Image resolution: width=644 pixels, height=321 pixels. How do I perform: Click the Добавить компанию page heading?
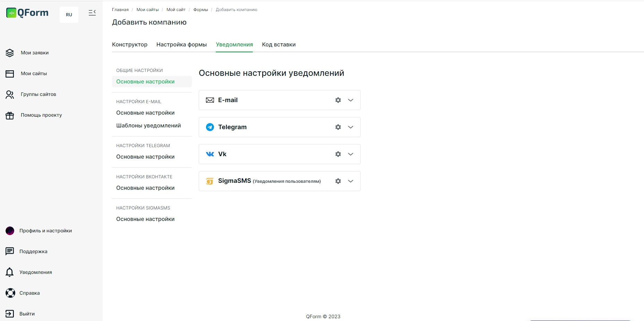149,22
